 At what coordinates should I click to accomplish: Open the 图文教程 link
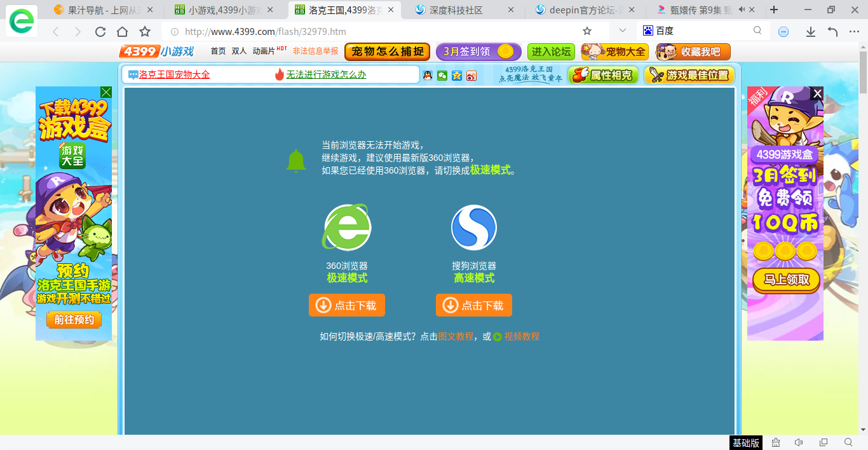pyautogui.click(x=456, y=336)
